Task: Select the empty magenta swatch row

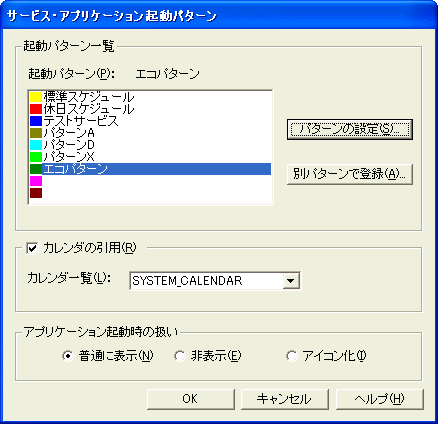Action: (x=150, y=181)
